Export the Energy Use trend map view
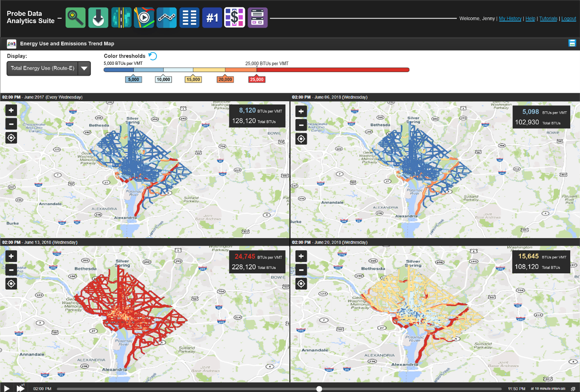The image size is (580, 392). [572, 43]
